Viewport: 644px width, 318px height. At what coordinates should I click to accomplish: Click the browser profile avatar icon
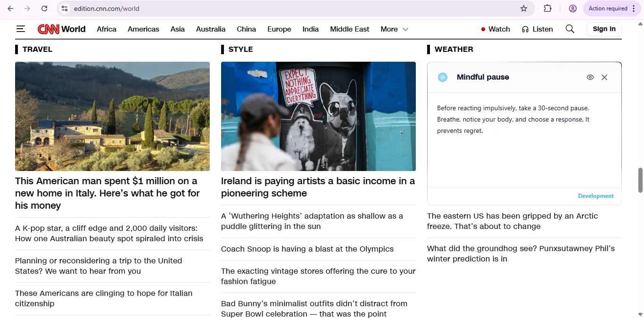pyautogui.click(x=572, y=8)
